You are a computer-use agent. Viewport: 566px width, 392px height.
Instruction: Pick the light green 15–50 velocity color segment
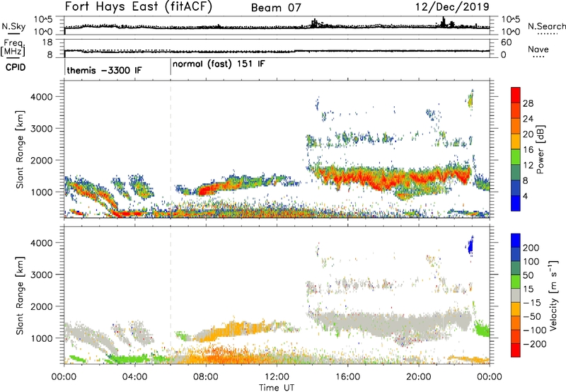click(x=516, y=282)
